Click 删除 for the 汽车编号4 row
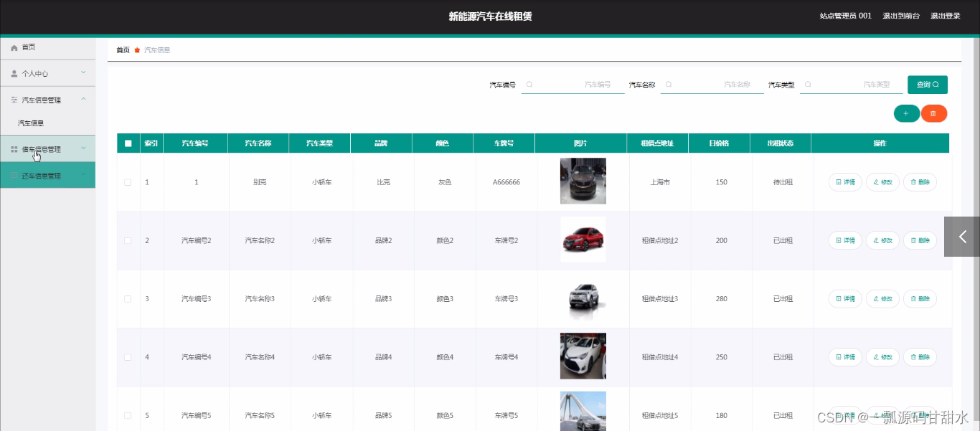Screen dimensions: 980x431 pos(920,356)
